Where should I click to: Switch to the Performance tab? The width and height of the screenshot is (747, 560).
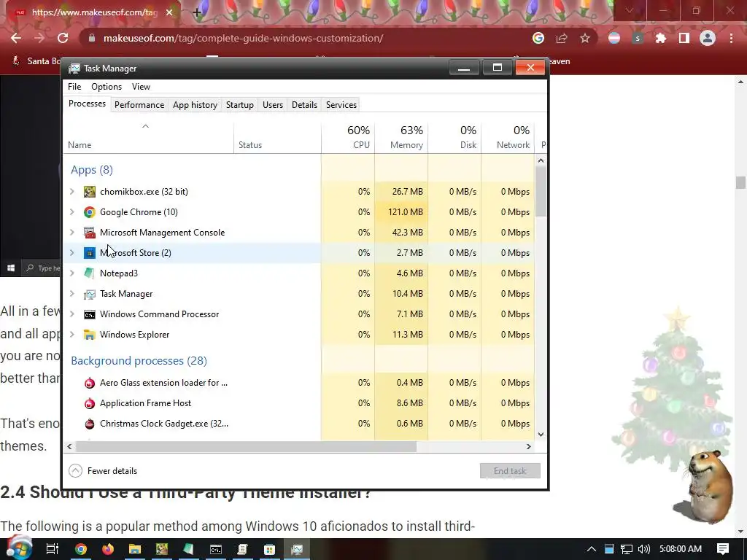point(139,105)
